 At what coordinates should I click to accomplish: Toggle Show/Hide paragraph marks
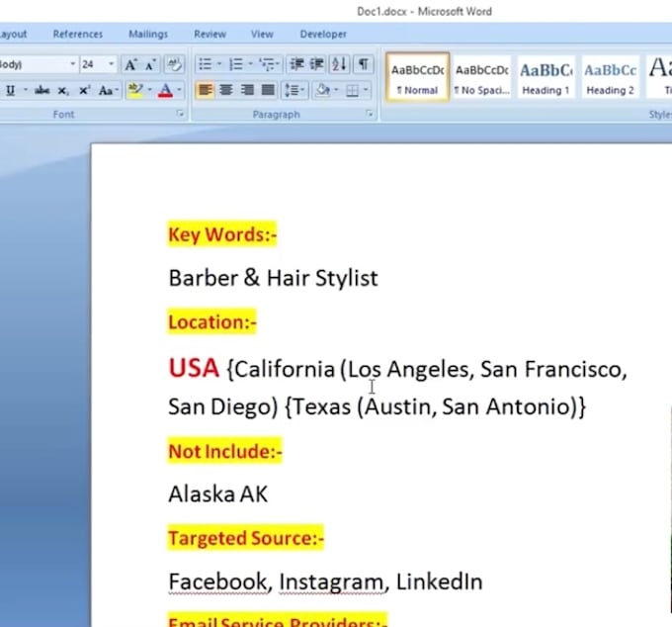[364, 64]
